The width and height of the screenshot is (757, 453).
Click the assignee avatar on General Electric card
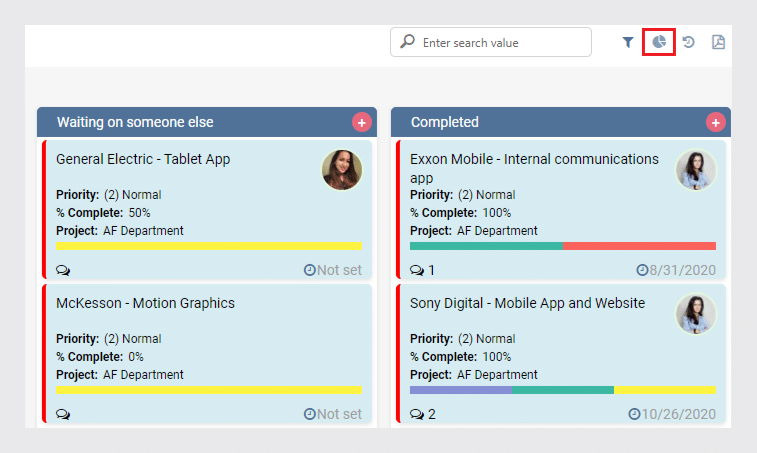point(342,170)
